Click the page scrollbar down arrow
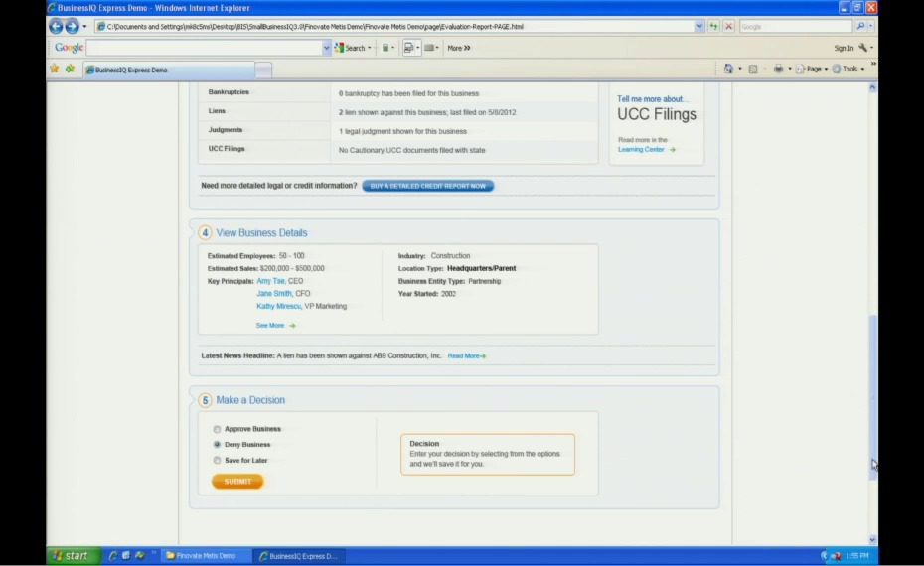 872,539
